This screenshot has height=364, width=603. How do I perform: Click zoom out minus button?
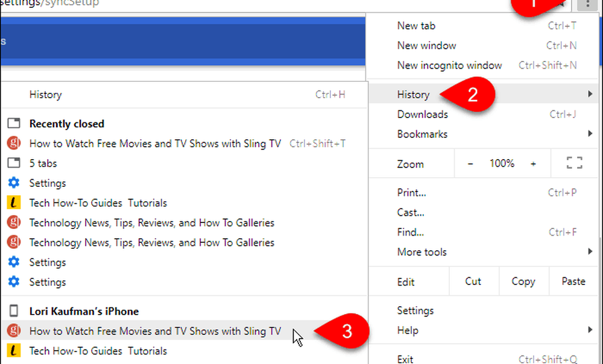click(470, 163)
